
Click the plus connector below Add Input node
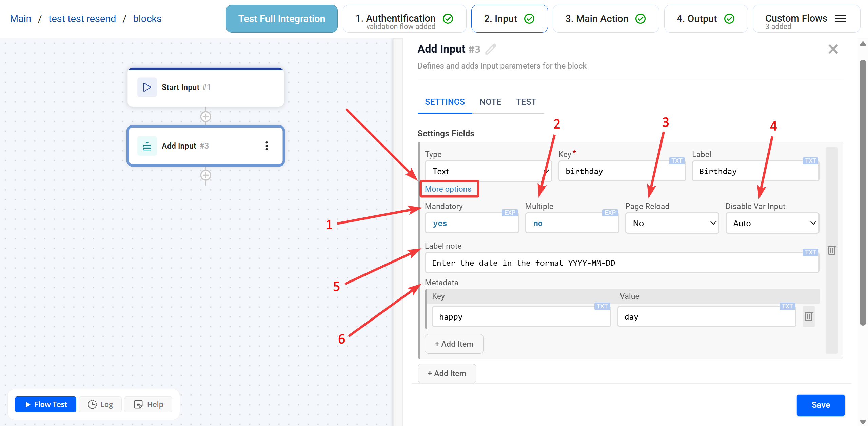point(206,175)
